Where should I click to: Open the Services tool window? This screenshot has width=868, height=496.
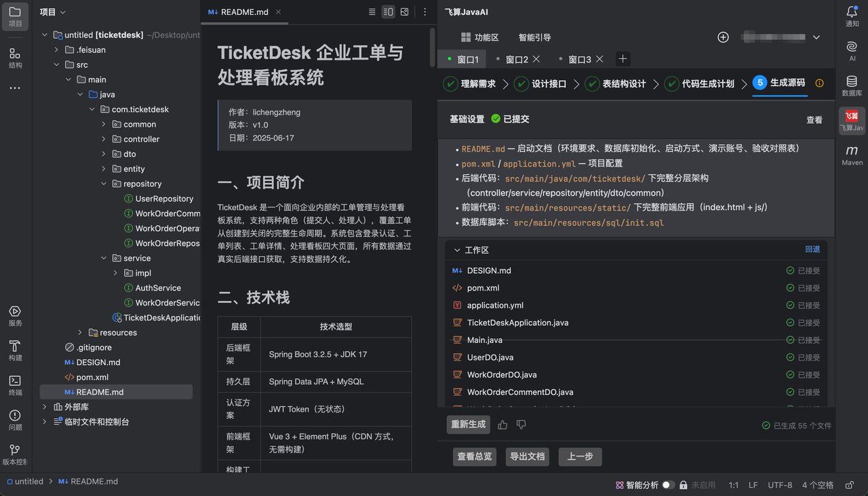(15, 316)
